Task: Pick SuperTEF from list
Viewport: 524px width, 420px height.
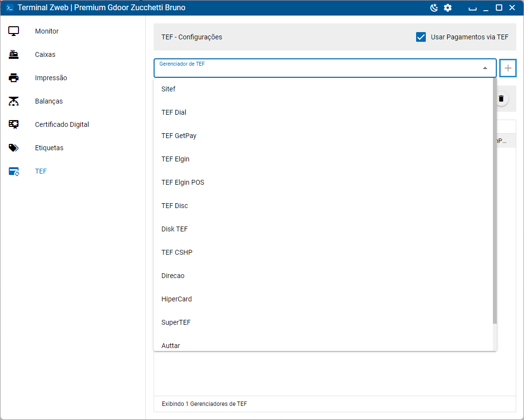Action: click(x=323, y=322)
